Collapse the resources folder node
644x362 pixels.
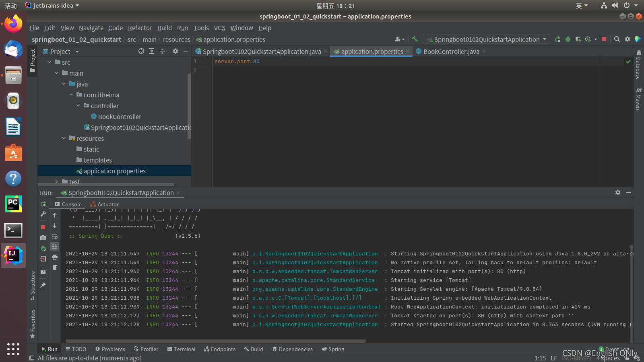pyautogui.click(x=64, y=138)
